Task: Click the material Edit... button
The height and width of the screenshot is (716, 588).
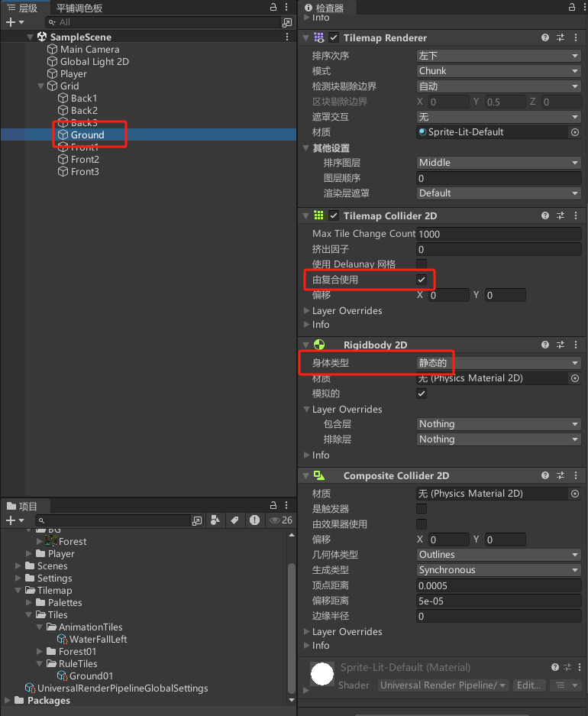Action: point(528,685)
